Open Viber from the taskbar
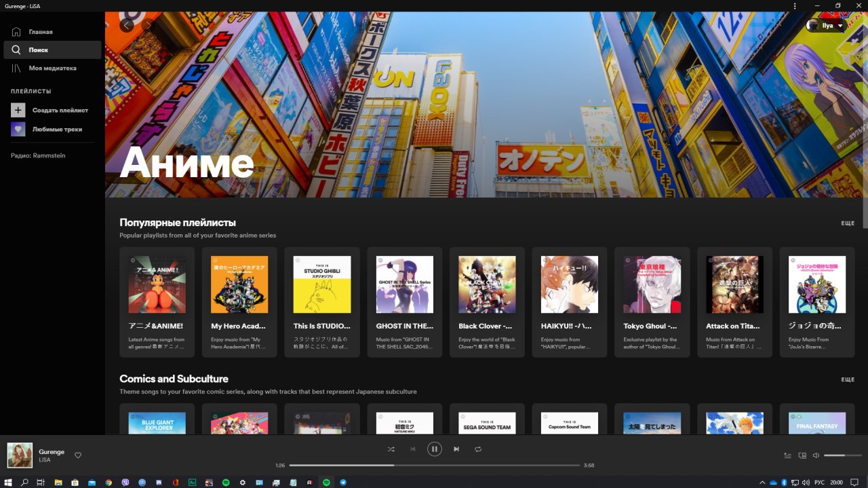The width and height of the screenshot is (868, 488). coord(125,482)
